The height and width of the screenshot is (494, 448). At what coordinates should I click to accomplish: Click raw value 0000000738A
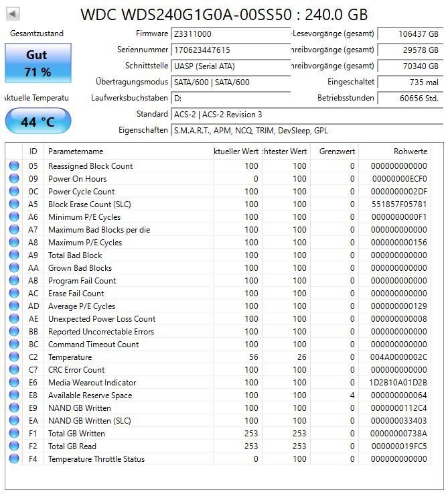tap(398, 434)
